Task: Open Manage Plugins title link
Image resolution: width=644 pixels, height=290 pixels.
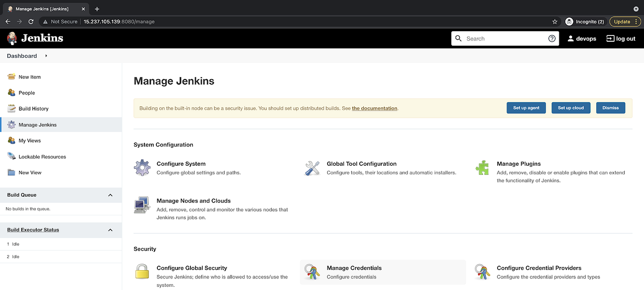Action: 518,163
